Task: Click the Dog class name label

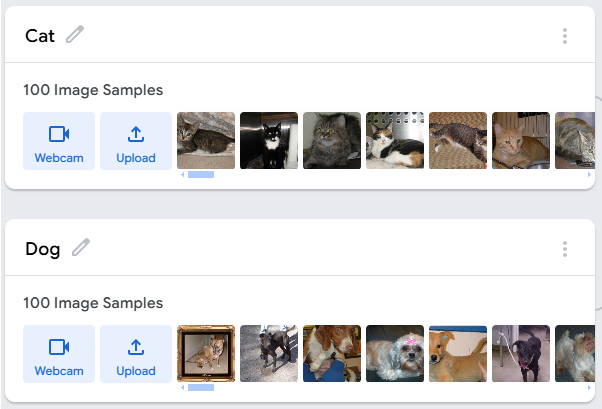Action: point(43,249)
